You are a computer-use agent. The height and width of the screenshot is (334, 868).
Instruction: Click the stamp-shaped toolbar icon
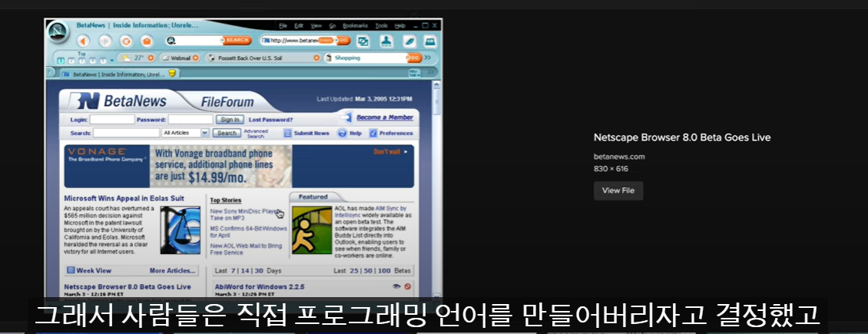(x=386, y=41)
